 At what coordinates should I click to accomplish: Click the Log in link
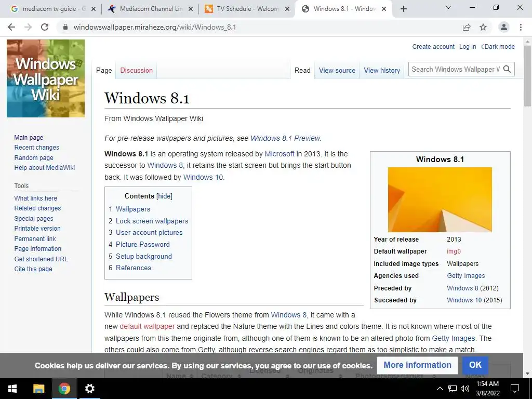point(468,46)
